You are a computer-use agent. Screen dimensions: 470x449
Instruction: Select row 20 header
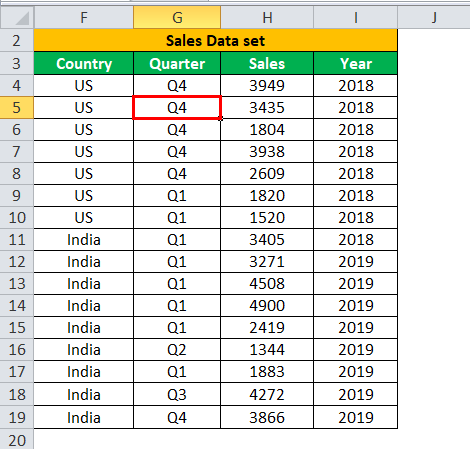coord(17,439)
